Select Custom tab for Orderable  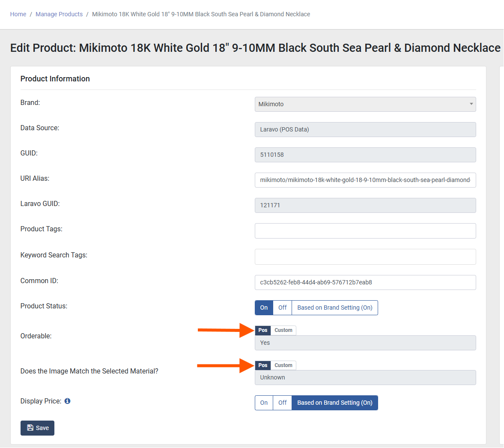tap(283, 330)
